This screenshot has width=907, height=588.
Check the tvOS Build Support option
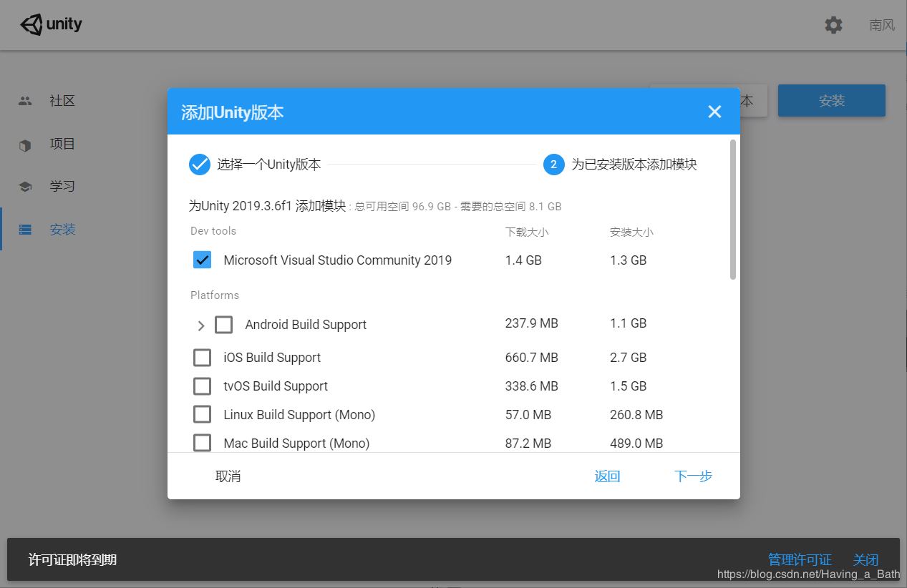coord(203,386)
